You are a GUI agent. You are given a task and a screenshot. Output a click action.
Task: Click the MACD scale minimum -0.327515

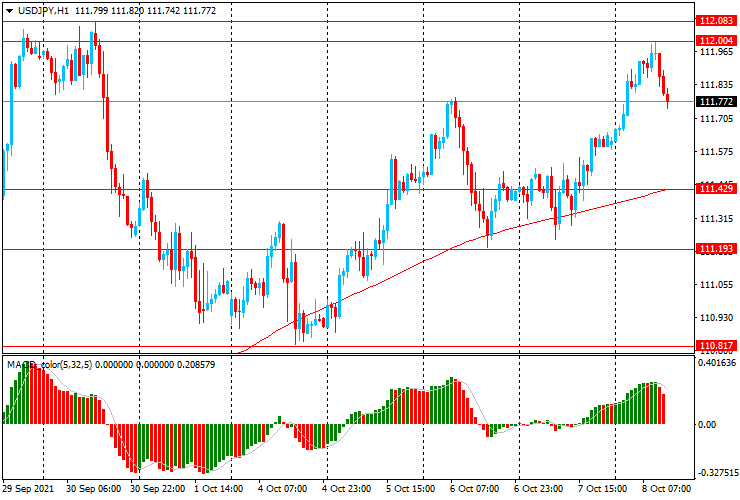pos(716,473)
